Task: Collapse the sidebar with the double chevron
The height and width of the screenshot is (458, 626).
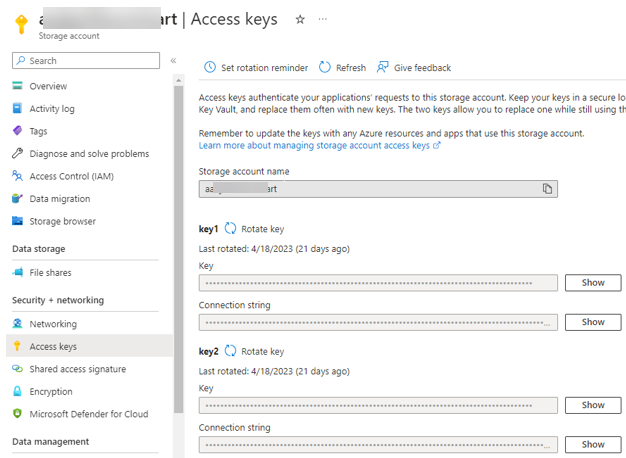Action: tap(173, 61)
